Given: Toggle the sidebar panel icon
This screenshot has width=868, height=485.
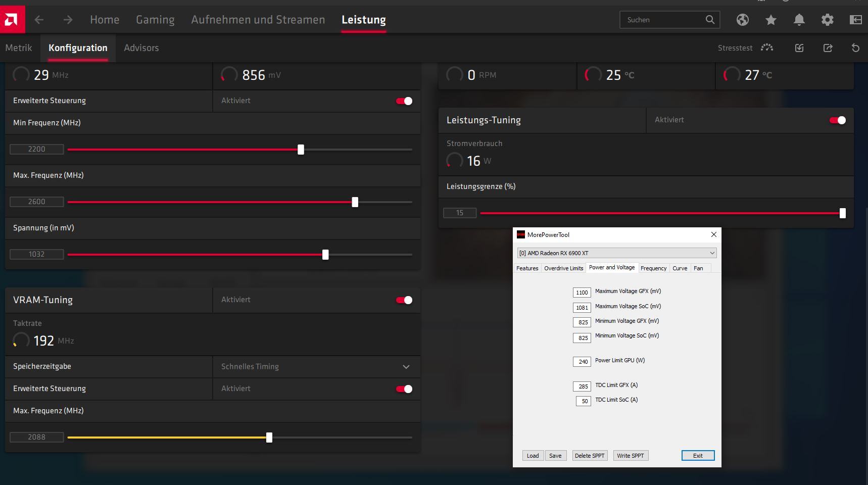Looking at the screenshot, I should [x=855, y=20].
